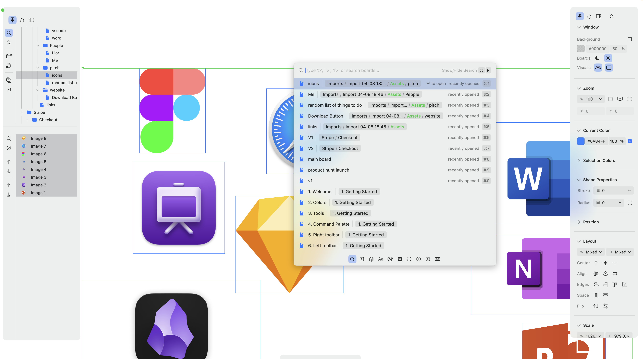Align to bottom edges in the Layout section
Screen dimensions: 644x359
tap(624, 285)
